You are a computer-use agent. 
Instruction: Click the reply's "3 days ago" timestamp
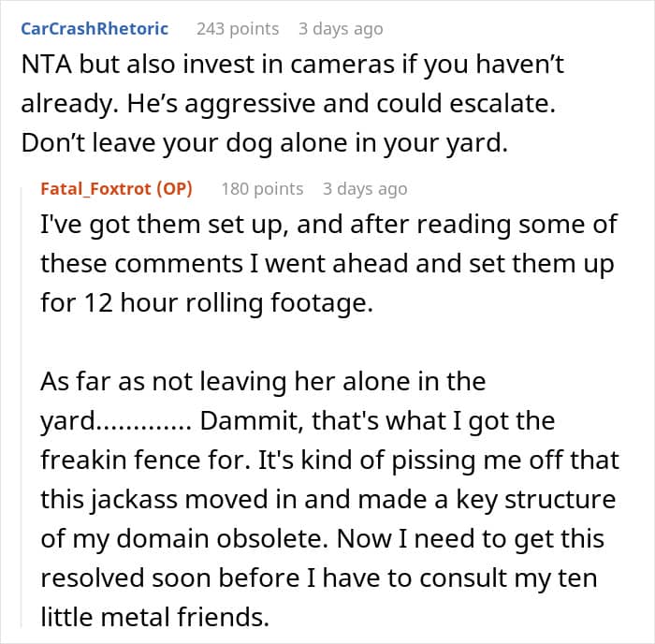coord(365,188)
